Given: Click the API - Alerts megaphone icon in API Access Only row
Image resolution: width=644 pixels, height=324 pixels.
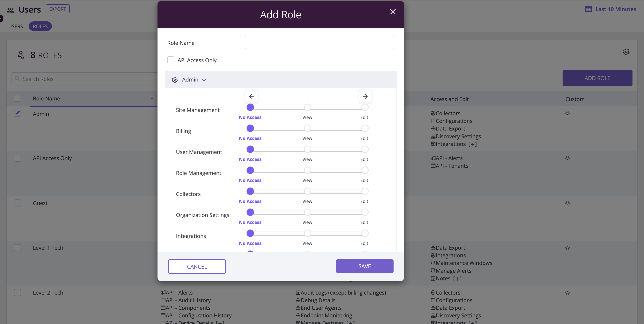Looking at the screenshot, I should coord(433,158).
